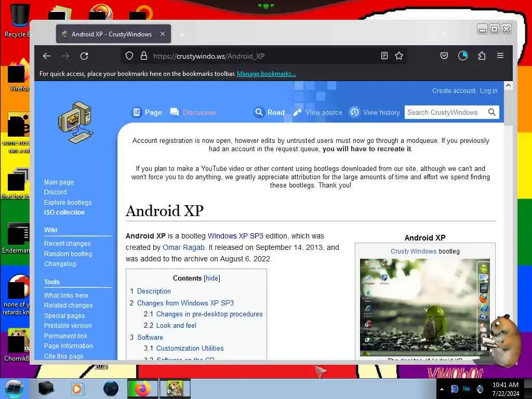Open the View history tab

click(375, 112)
